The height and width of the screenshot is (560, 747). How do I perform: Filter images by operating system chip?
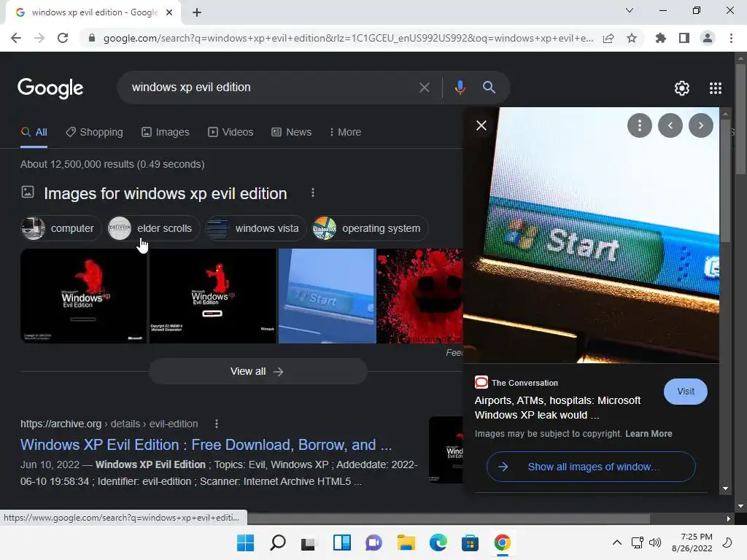370,228
